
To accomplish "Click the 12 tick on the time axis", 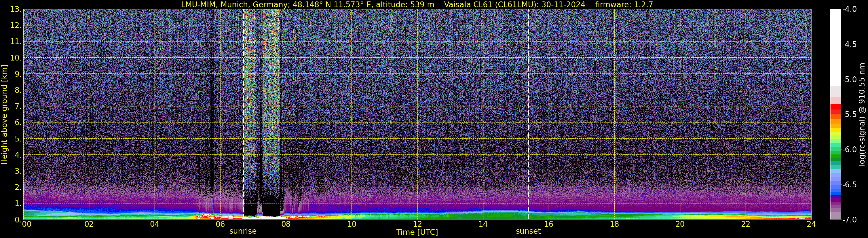I will point(417,224).
